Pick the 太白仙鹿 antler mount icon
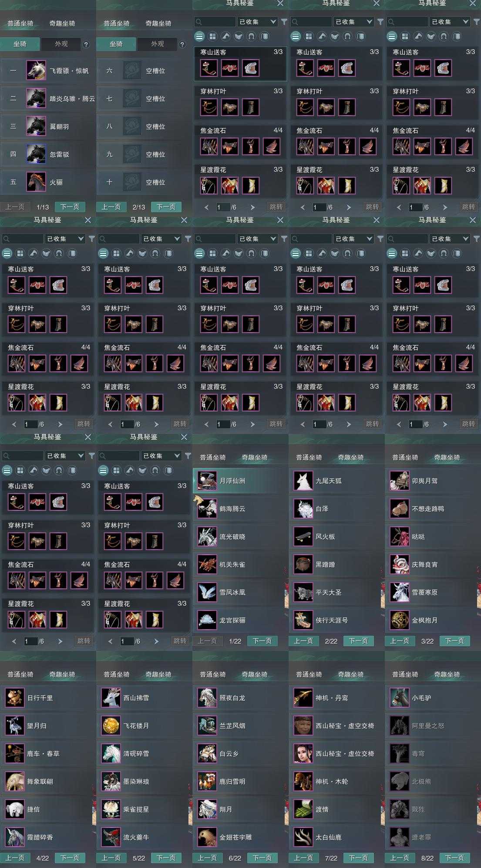Viewport: 481px width, 868px height. pyautogui.click(x=303, y=837)
